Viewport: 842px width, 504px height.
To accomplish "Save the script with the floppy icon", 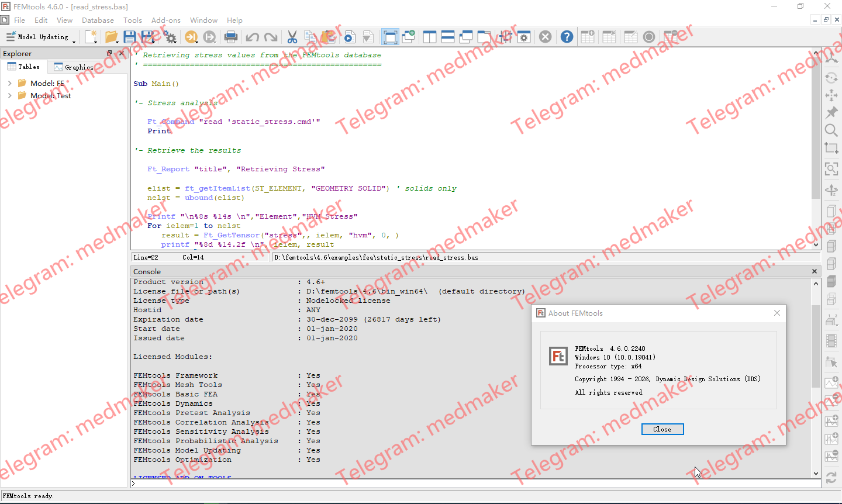I will [130, 37].
